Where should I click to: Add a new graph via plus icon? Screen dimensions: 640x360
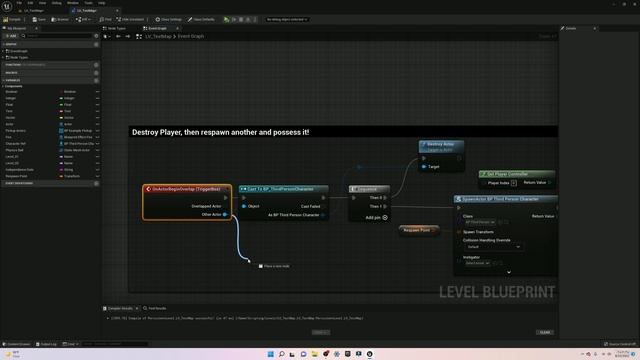pos(96,44)
